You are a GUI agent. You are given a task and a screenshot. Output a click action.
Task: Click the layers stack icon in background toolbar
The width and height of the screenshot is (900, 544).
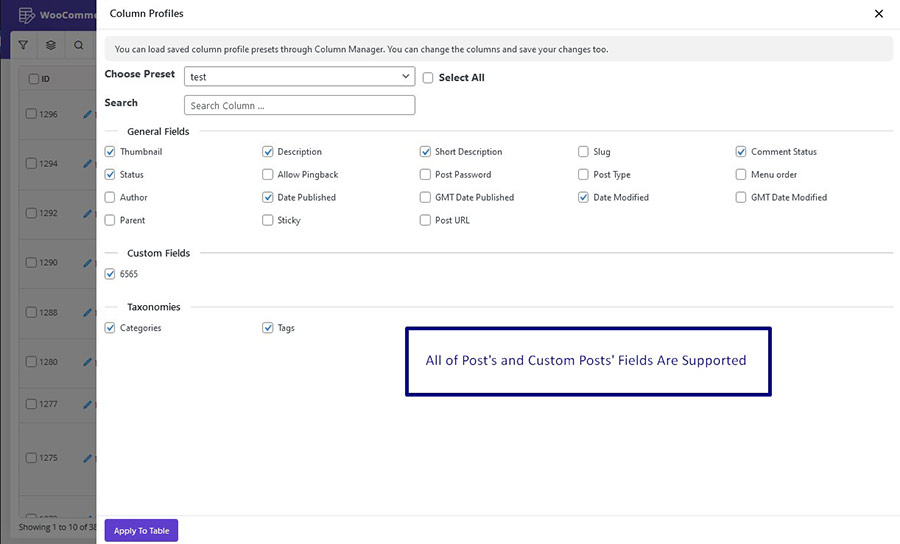[x=51, y=45]
